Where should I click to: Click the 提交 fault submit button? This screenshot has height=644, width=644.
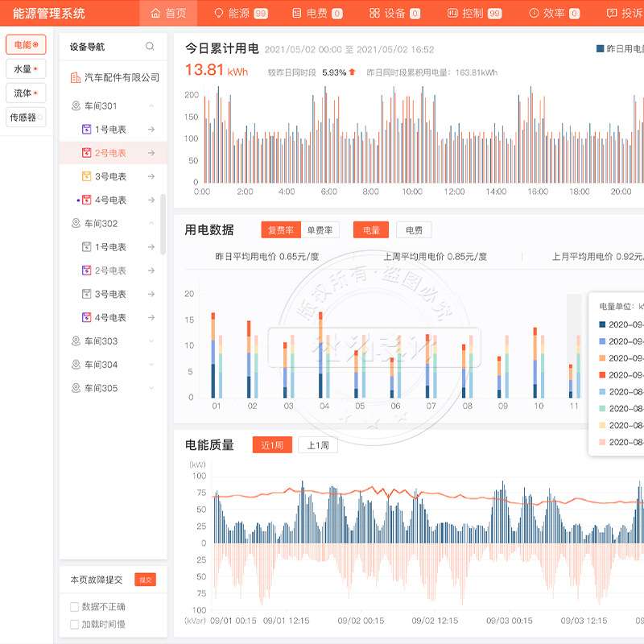(x=146, y=580)
